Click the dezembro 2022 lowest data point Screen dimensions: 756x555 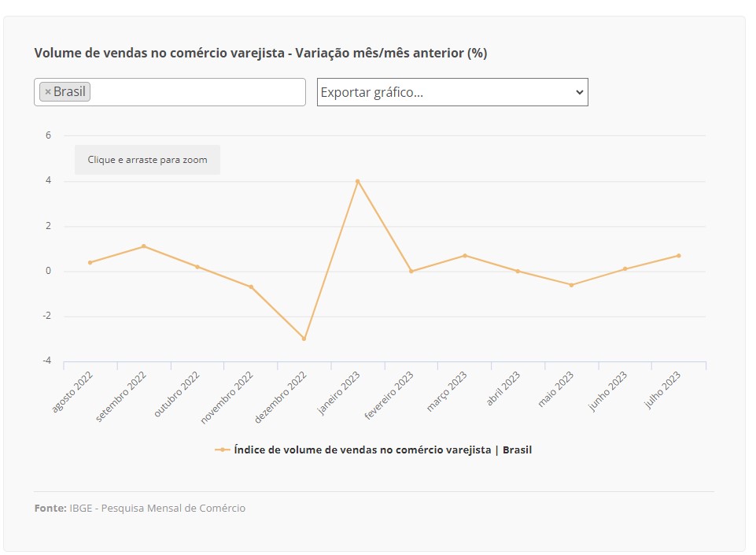(304, 339)
